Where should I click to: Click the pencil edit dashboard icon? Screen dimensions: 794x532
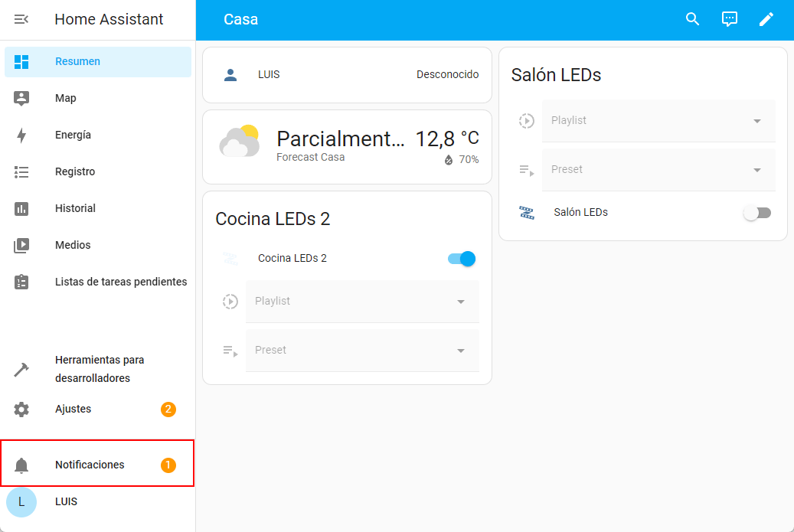pos(766,19)
